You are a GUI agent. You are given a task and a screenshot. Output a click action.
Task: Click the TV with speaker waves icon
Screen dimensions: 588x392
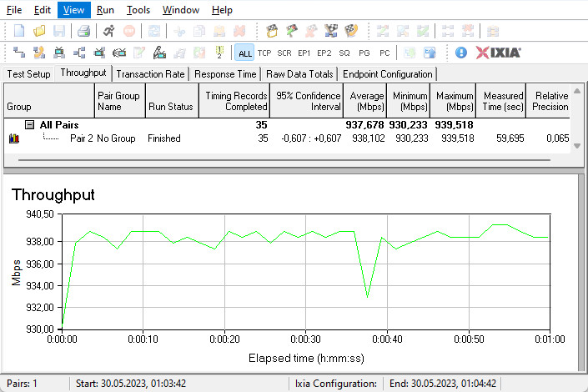tap(119, 53)
